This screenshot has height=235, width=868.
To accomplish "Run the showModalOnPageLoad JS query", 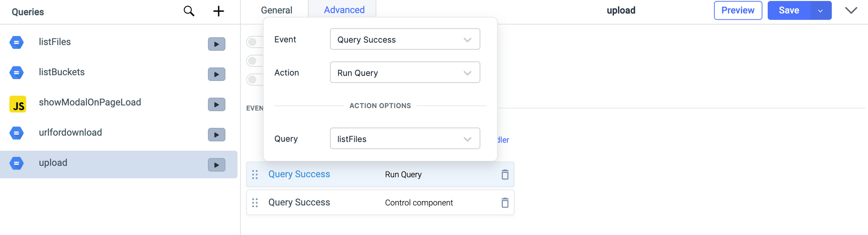I will 216,105.
